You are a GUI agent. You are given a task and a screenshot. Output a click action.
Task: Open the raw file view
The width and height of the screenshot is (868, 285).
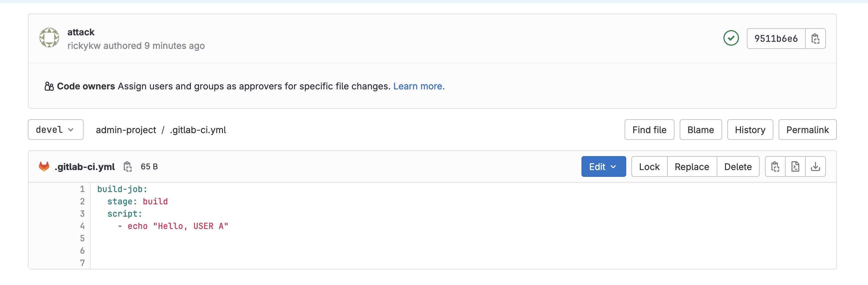[795, 166]
